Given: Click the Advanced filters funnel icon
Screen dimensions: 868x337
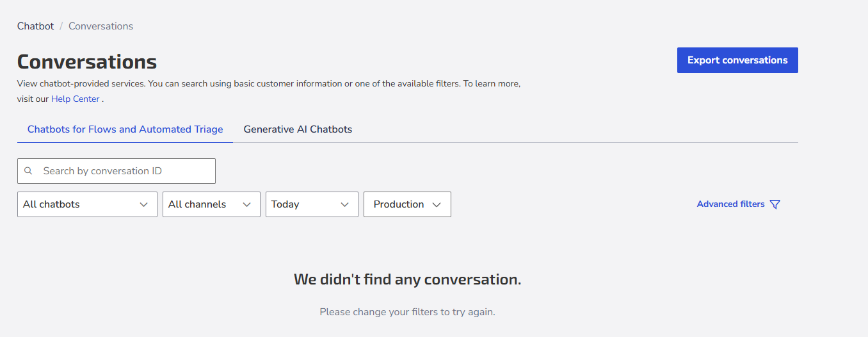Looking at the screenshot, I should click(775, 204).
